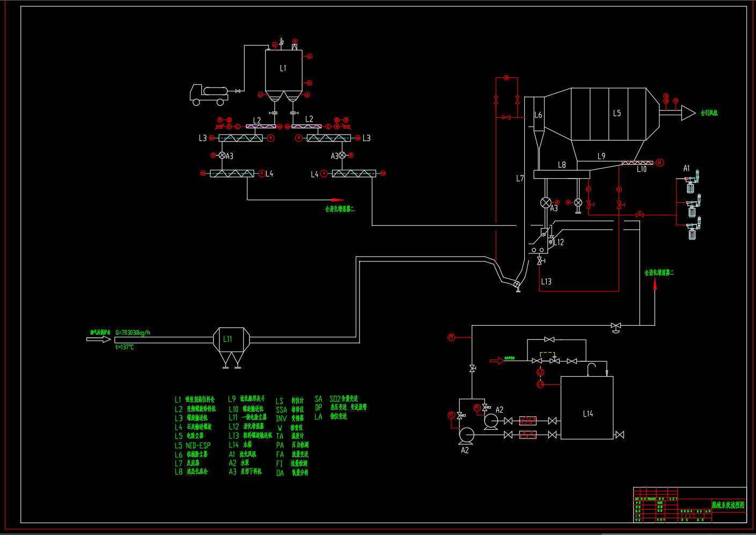756x535 pixels.
Task: Select the LA instrument circle
Action: coord(540,384)
